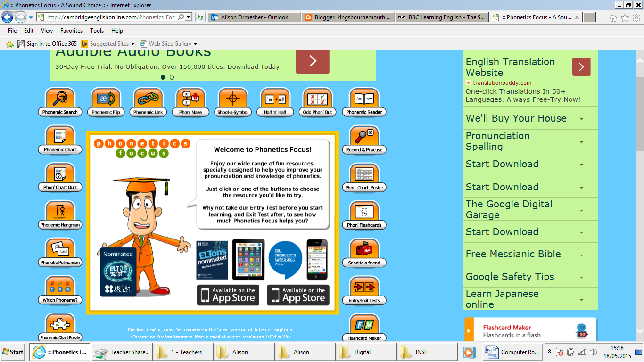This screenshot has height=362, width=644.
Task: Open the Teacher Share taskbar item
Action: pos(121,352)
